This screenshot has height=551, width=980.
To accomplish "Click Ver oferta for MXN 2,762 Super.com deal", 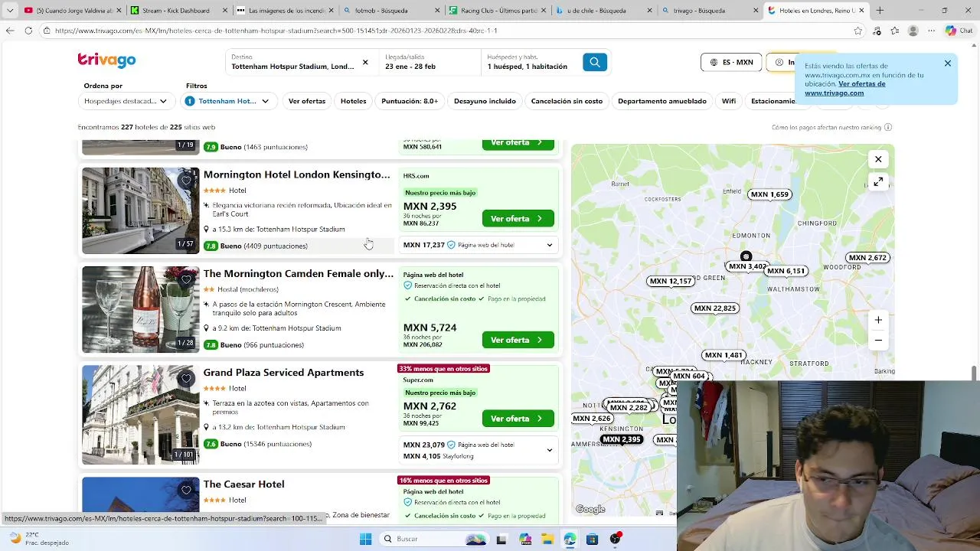I will [x=518, y=419].
